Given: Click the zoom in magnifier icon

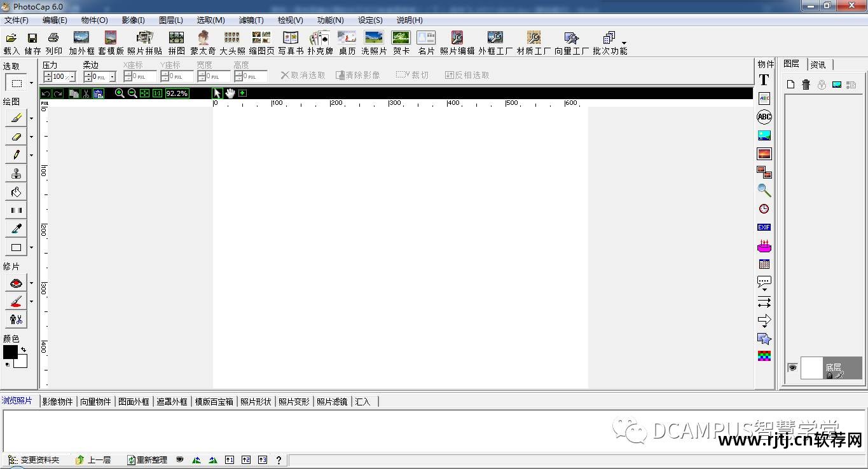Looking at the screenshot, I should coord(120,93).
